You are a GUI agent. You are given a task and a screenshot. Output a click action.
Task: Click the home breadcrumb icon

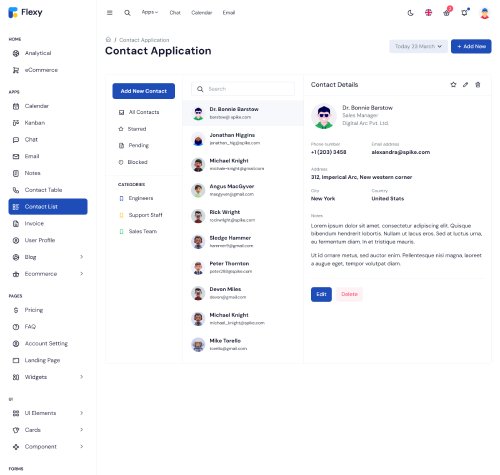point(108,40)
